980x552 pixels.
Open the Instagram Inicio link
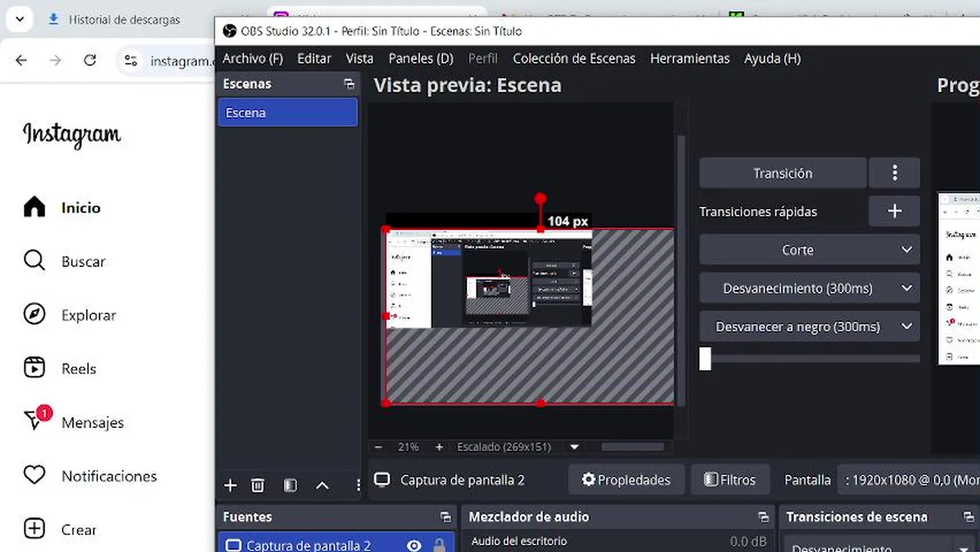81,208
